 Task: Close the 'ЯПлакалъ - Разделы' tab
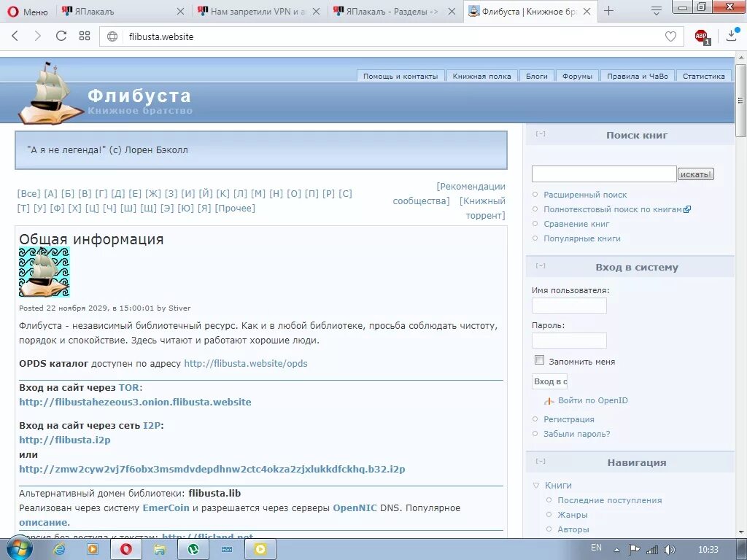[452, 12]
